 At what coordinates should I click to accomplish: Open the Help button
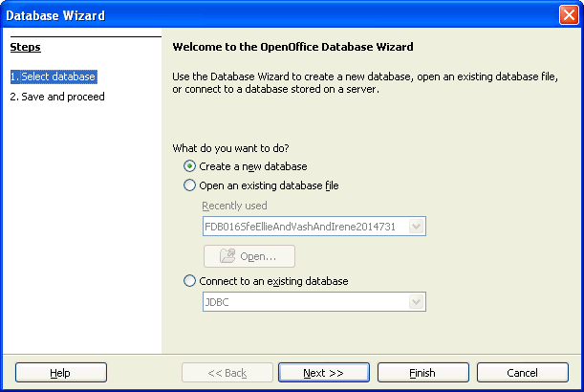[61, 373]
